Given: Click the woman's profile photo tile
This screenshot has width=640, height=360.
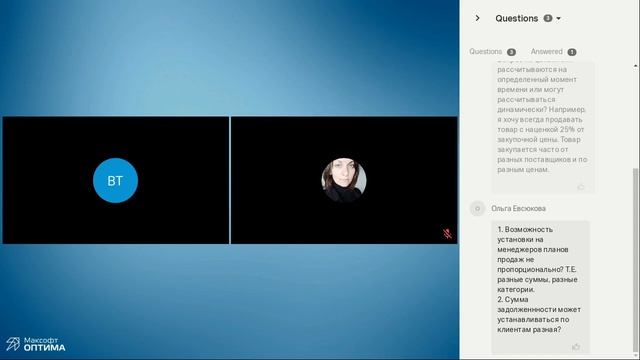Looking at the screenshot, I should coord(344,180).
